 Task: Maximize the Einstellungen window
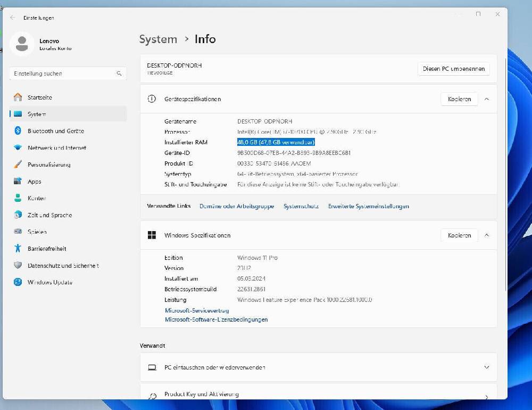pos(478,14)
